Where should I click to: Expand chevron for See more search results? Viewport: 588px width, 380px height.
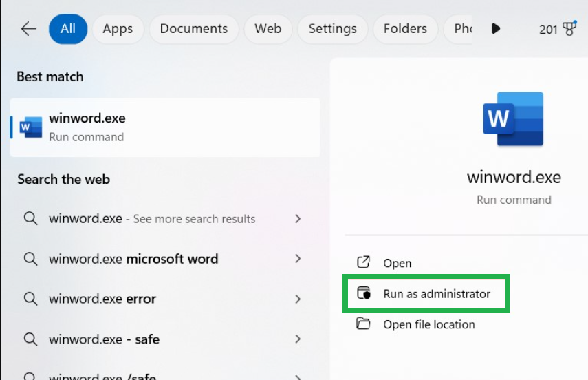298,219
